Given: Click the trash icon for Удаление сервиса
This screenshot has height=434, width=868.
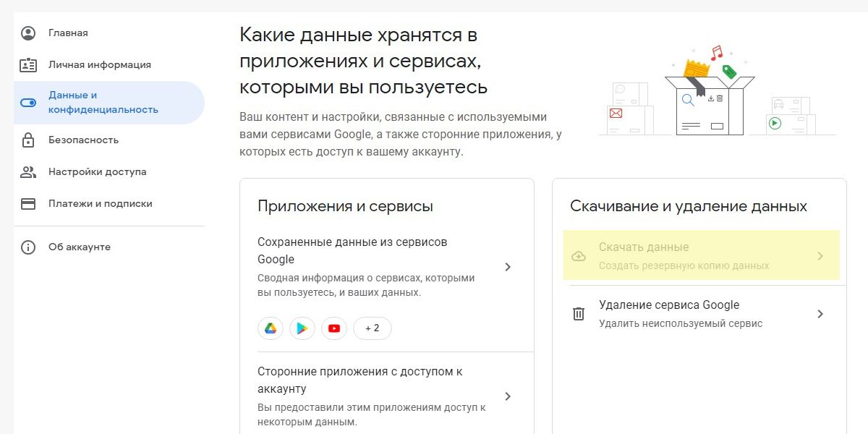Looking at the screenshot, I should click(x=579, y=314).
